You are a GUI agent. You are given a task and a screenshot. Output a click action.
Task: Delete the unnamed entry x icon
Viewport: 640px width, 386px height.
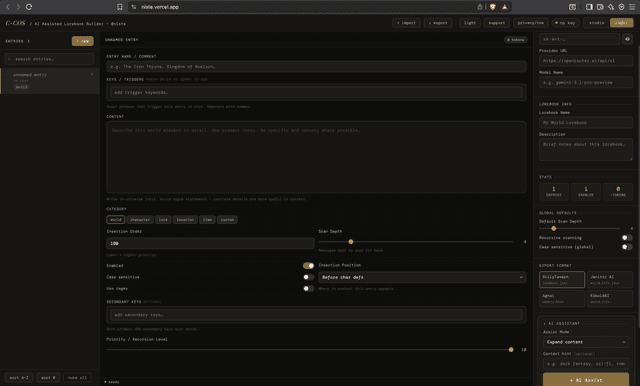[x=92, y=74]
